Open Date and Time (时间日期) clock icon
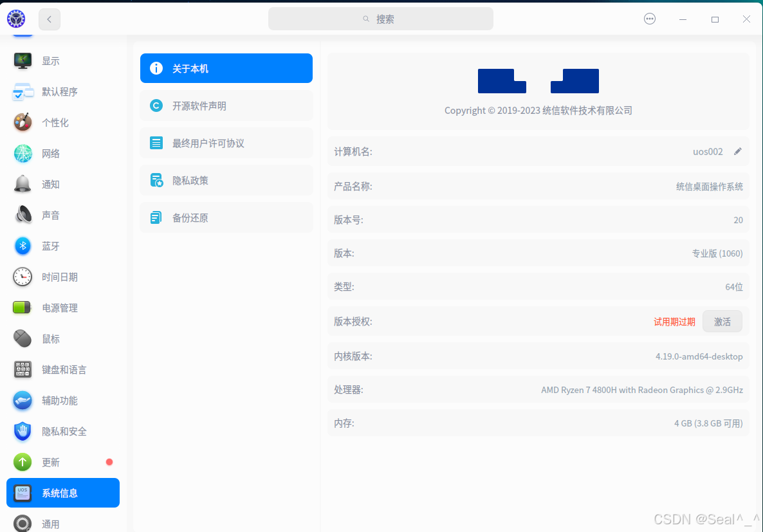This screenshot has width=763, height=532. click(x=23, y=277)
